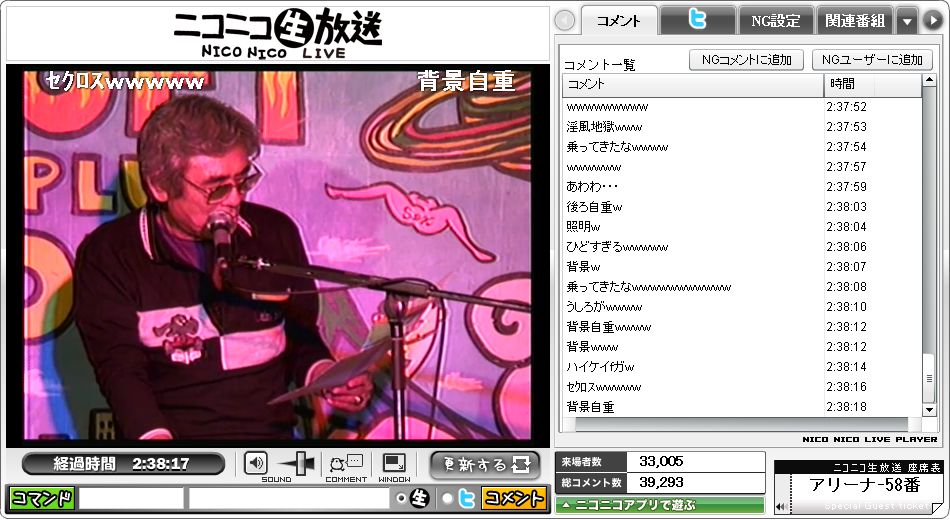Select comment セクロスwwwwww
Screen dimensions: 950x520
(742, 387)
